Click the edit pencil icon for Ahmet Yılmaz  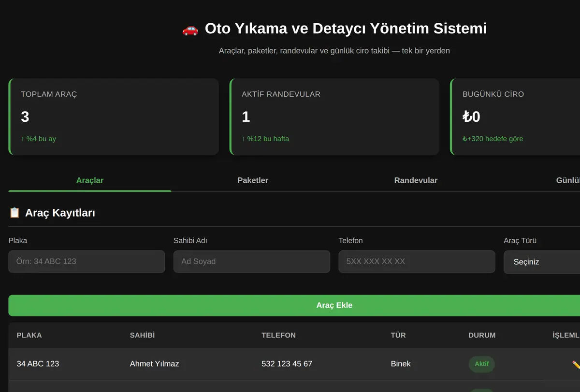(x=576, y=364)
